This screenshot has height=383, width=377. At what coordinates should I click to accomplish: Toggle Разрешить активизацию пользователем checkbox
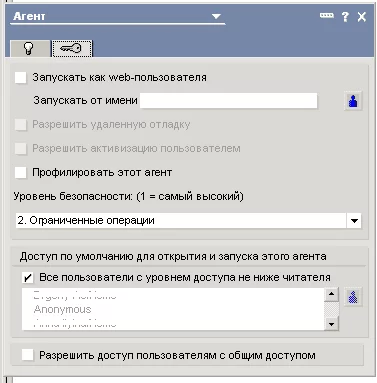coord(21,149)
